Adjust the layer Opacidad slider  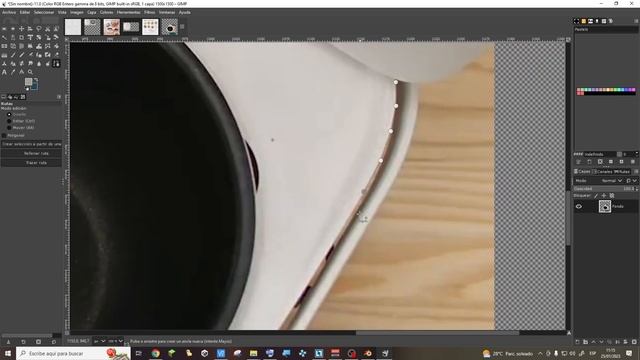pos(606,189)
